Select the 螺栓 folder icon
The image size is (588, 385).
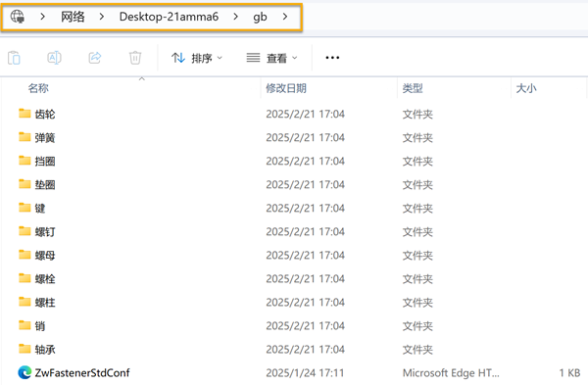[x=24, y=278]
